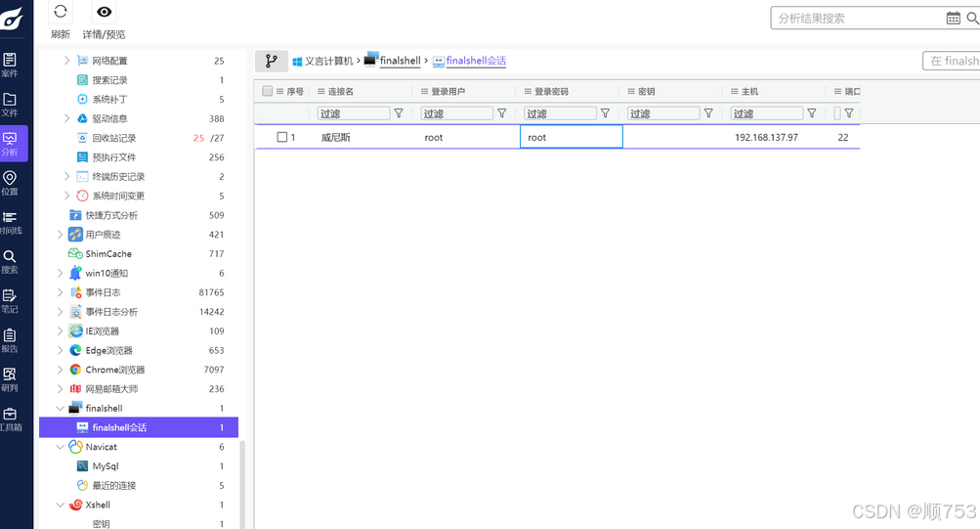This screenshot has height=529, width=980.
Task: Expand the 终端历史记录 tree node
Action: coord(66,176)
